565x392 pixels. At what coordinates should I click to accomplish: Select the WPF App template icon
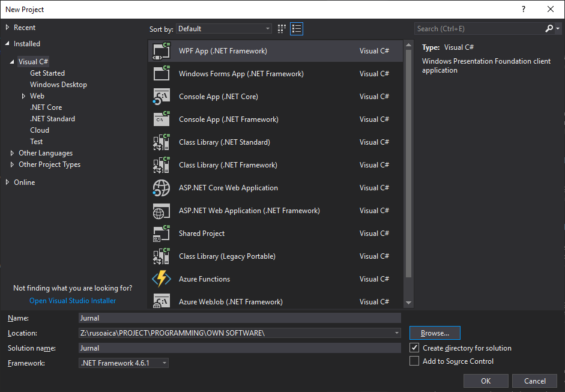pos(162,51)
